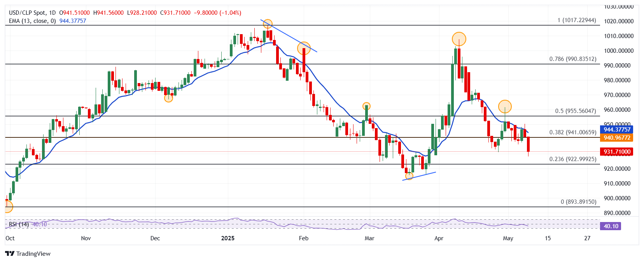Screen dimensions: 644x262
Task: Click the low price L928.21000
Action: (x=142, y=13)
